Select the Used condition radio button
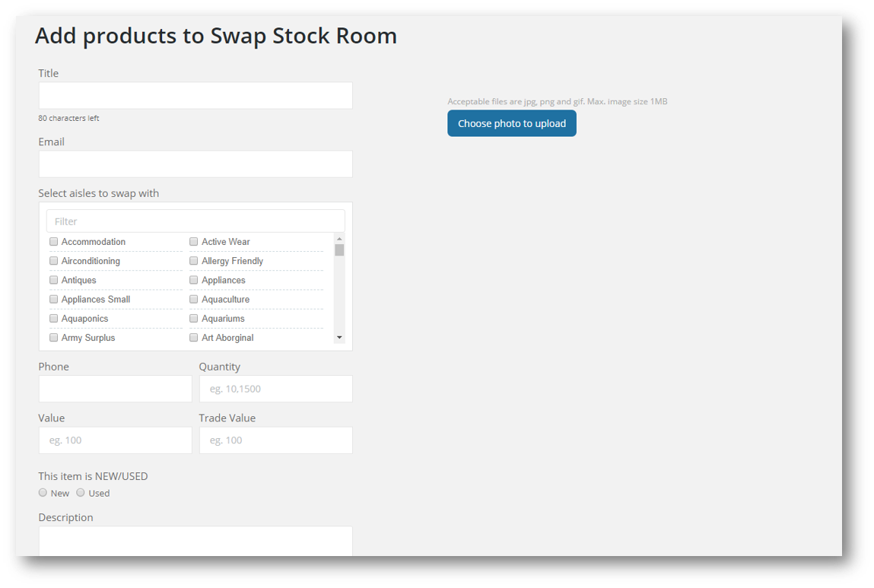Screen dimensions: 874x588 point(80,492)
